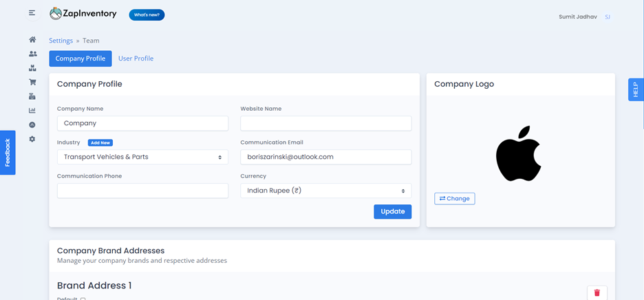The height and width of the screenshot is (300, 644).
Task: Open the contacts people icon in sidebar
Action: (32, 54)
